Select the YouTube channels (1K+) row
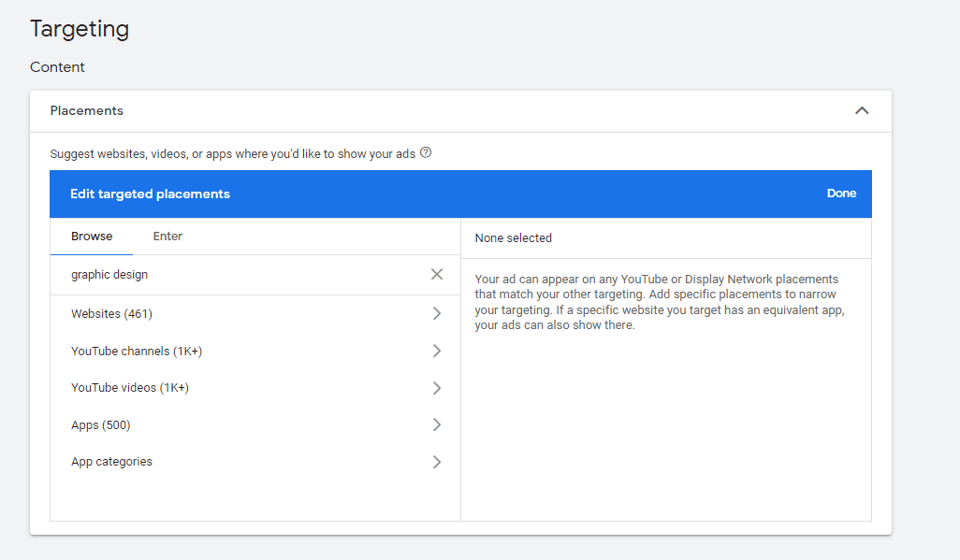The height and width of the screenshot is (560, 960). click(234, 350)
